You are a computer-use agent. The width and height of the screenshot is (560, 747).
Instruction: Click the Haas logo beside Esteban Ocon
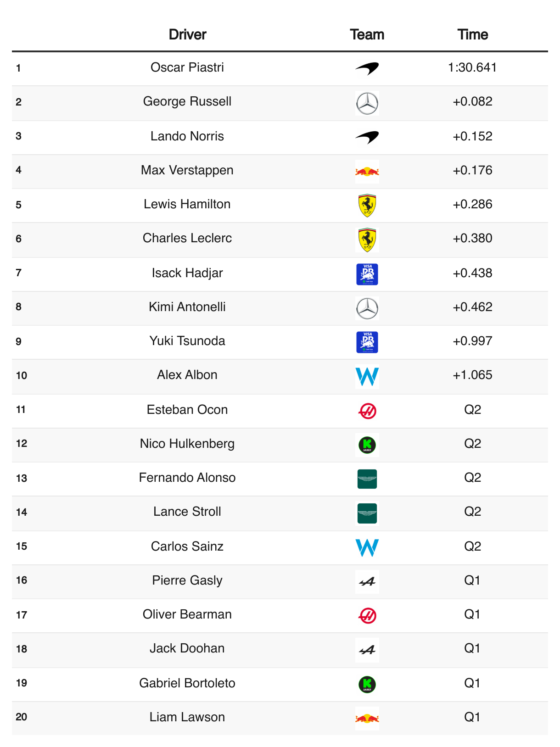coord(367,411)
